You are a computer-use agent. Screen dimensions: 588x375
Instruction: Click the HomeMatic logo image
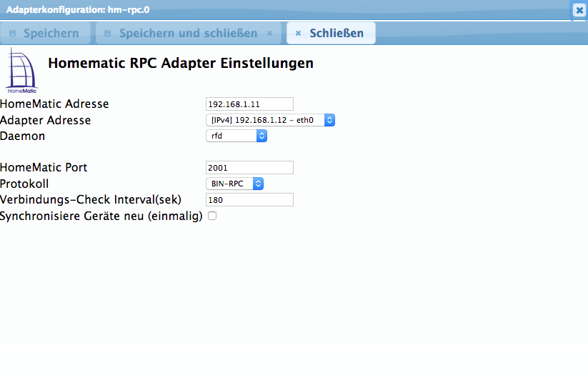(x=21, y=70)
